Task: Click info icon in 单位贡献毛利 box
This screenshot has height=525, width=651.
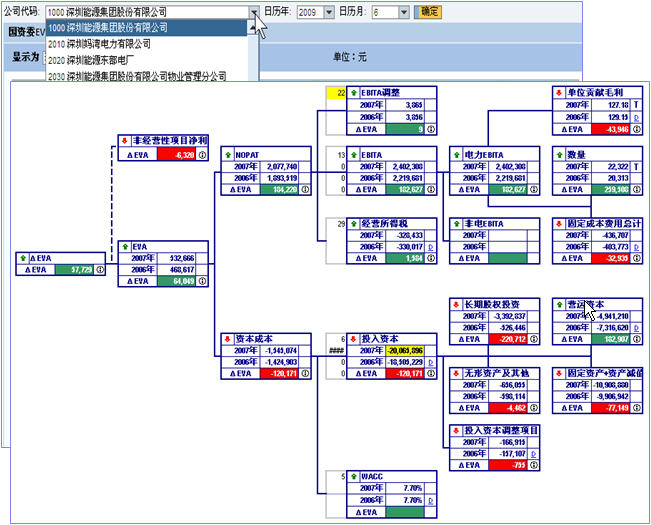Action: 637,129
